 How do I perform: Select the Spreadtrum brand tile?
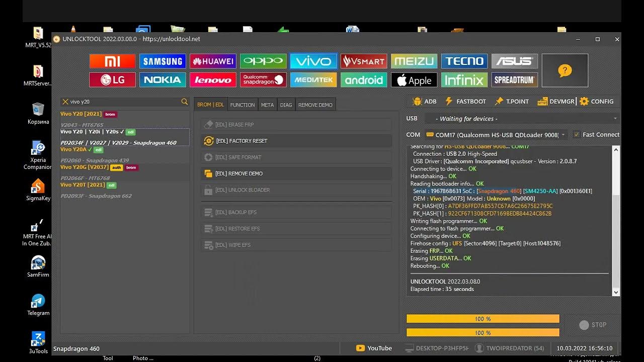(515, 80)
